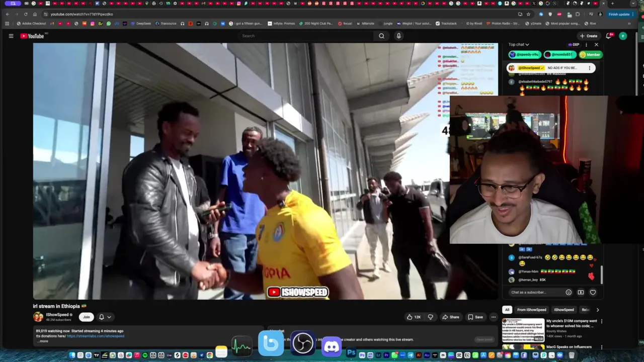The height and width of the screenshot is (362, 644).
Task: Click the browser address bar URL
Action: (82, 14)
